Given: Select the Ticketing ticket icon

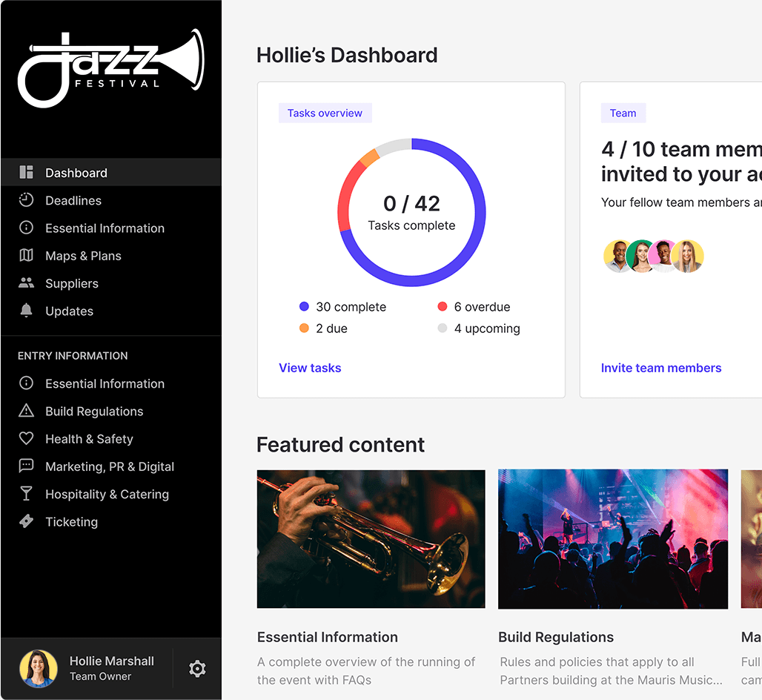Looking at the screenshot, I should (x=25, y=521).
